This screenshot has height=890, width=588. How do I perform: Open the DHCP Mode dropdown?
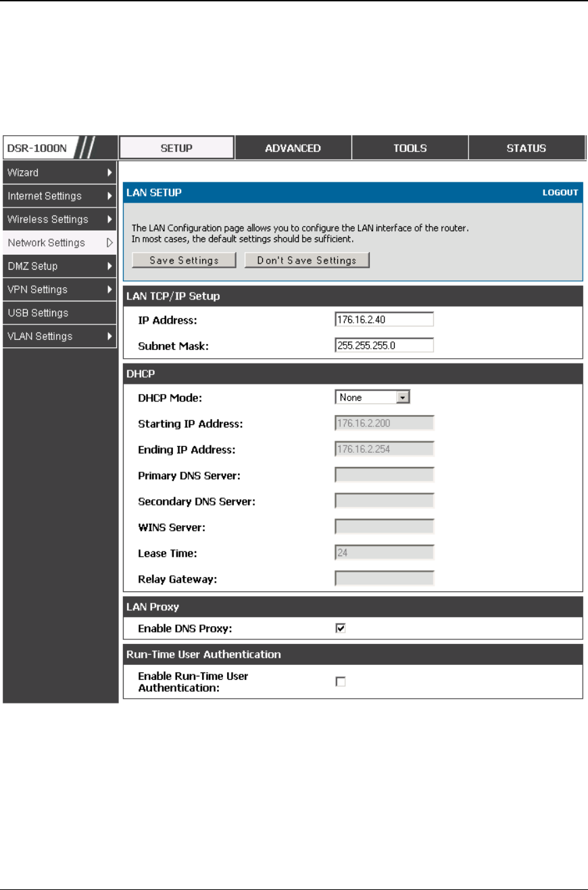373,397
